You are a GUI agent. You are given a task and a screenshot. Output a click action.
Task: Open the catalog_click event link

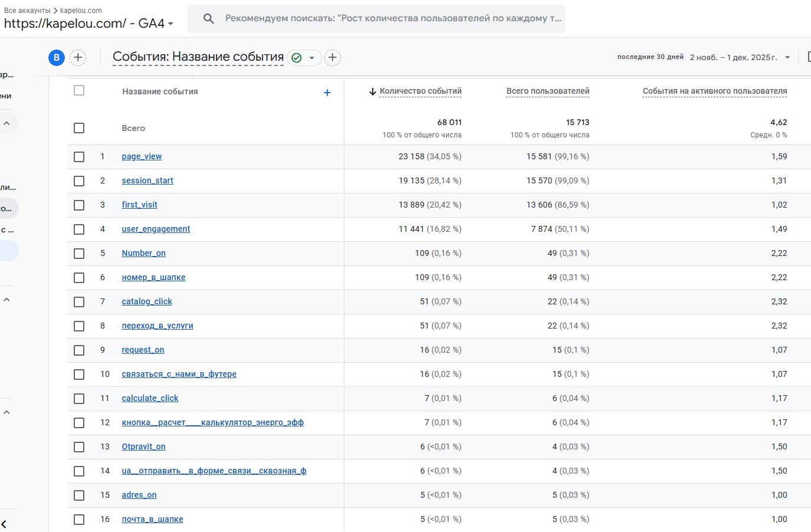point(147,301)
